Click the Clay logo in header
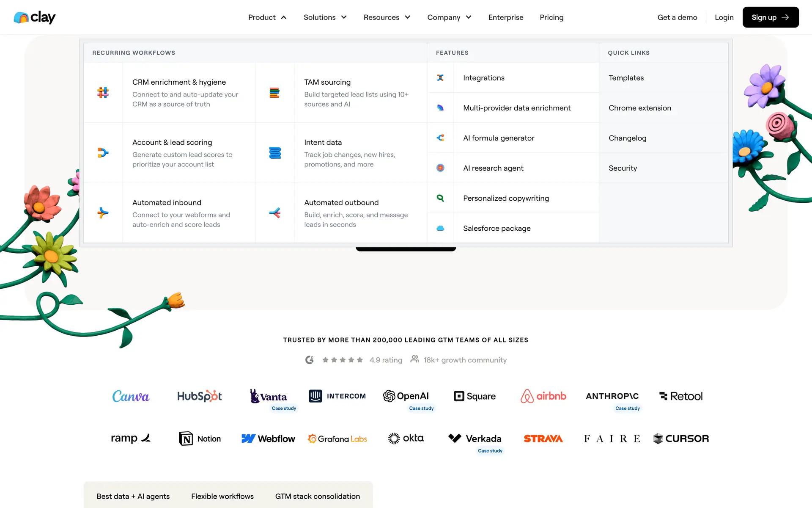812x508 pixels. pos(35,17)
